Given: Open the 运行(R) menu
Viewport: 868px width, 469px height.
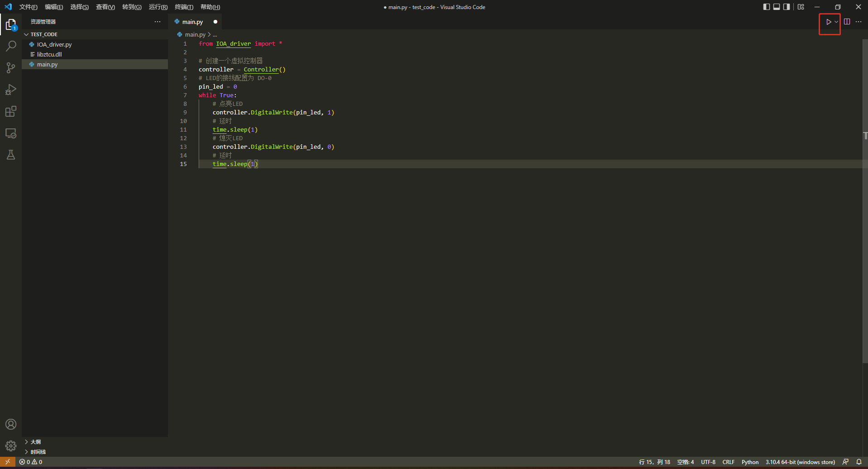Looking at the screenshot, I should tap(158, 7).
